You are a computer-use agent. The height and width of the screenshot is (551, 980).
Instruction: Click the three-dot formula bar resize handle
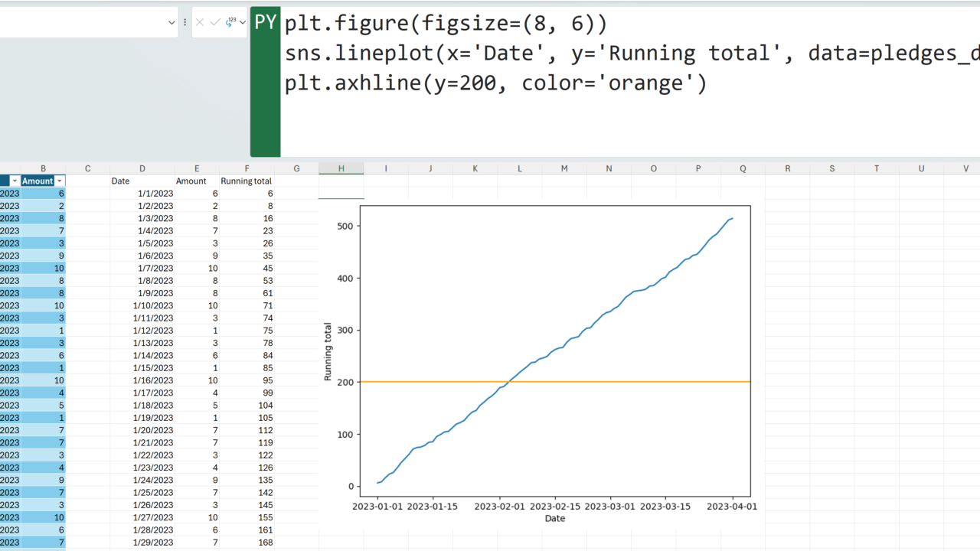click(x=185, y=23)
